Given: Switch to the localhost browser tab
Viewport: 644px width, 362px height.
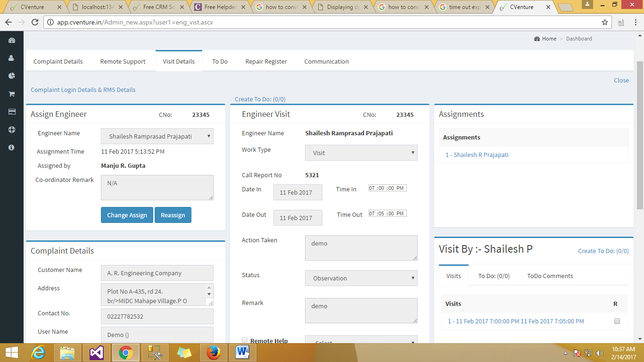Looking at the screenshot, I should point(98,7).
